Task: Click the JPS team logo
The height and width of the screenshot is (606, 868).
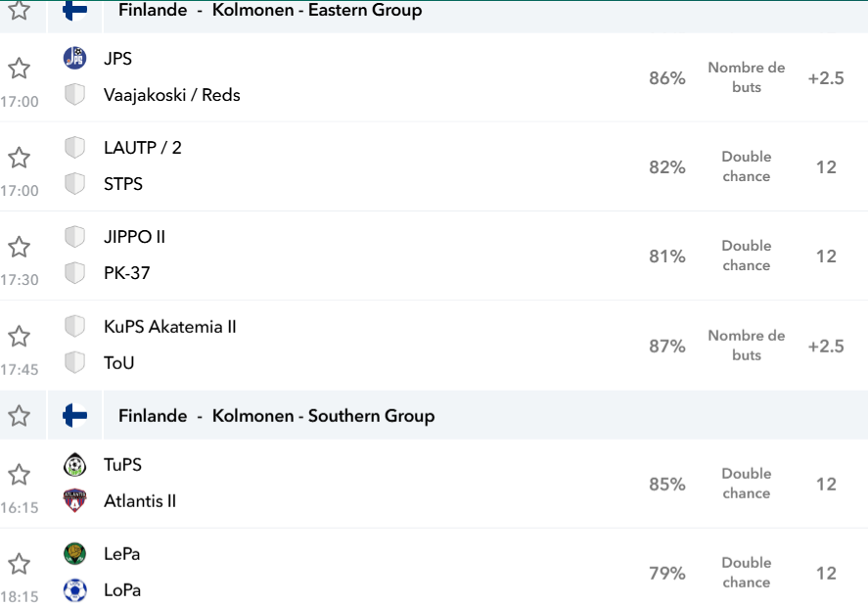Action: click(74, 58)
